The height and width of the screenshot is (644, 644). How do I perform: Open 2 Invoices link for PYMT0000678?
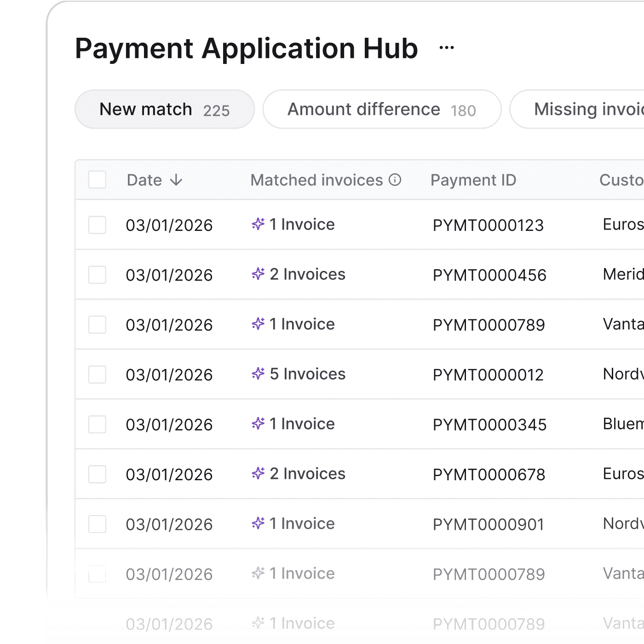point(307,474)
